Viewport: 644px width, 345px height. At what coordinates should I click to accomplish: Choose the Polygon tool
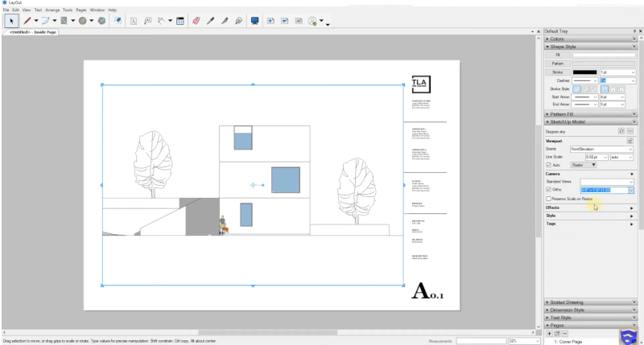click(x=101, y=21)
